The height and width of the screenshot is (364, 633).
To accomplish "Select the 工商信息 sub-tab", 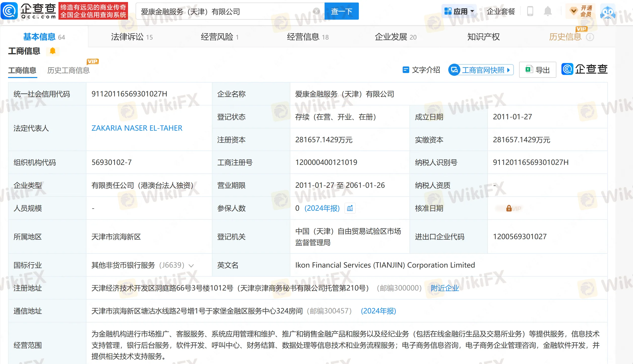I will 22,70.
